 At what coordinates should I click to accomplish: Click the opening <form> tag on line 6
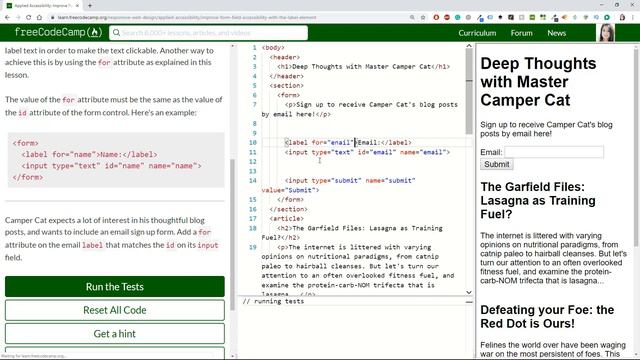click(x=288, y=95)
